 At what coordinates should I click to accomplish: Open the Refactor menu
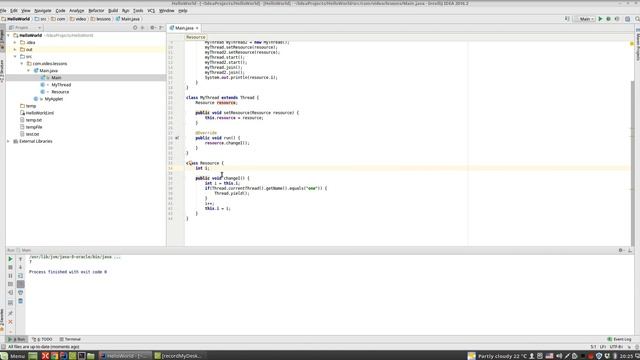(x=96, y=11)
